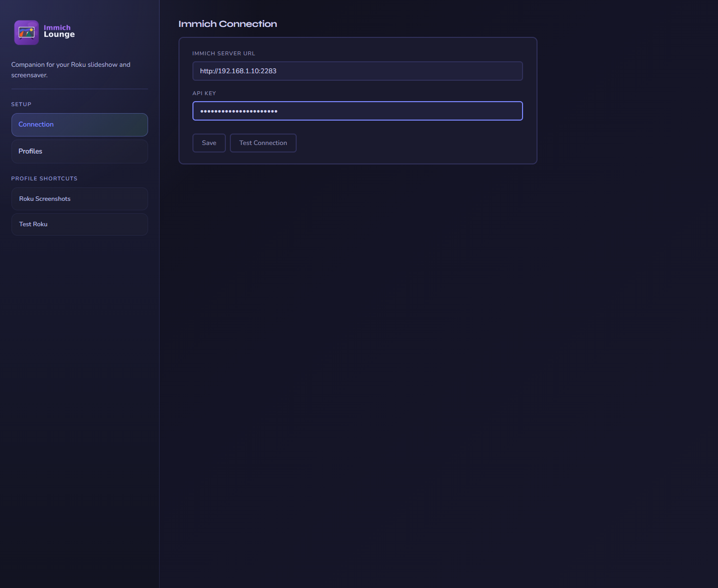Click the SETUP section header
718x588 pixels.
tap(21, 104)
